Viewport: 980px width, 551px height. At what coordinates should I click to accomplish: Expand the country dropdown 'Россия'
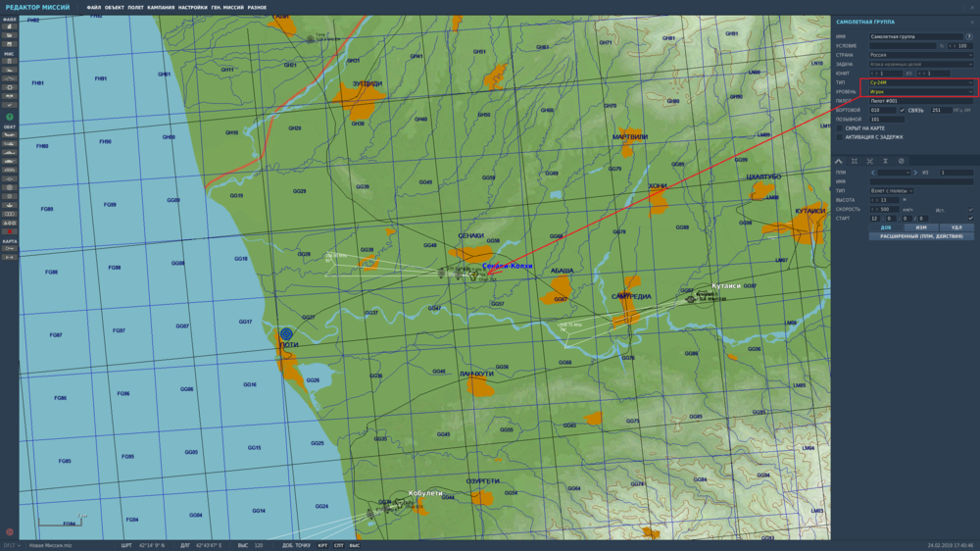pos(920,55)
